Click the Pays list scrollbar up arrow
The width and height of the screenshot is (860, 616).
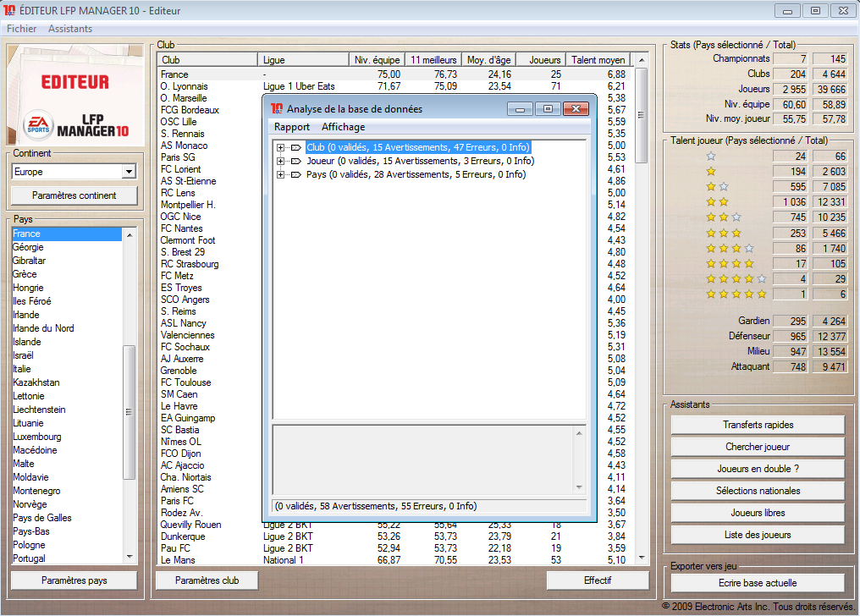[x=130, y=234]
